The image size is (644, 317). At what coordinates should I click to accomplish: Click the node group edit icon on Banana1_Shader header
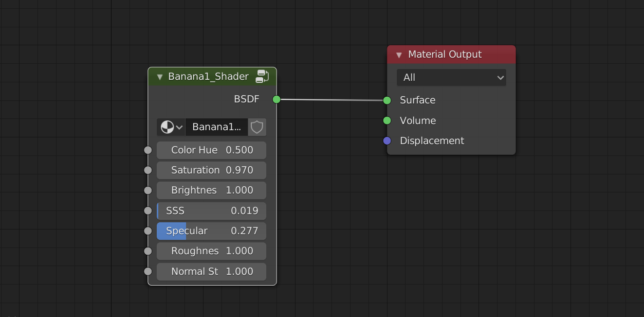coord(263,76)
